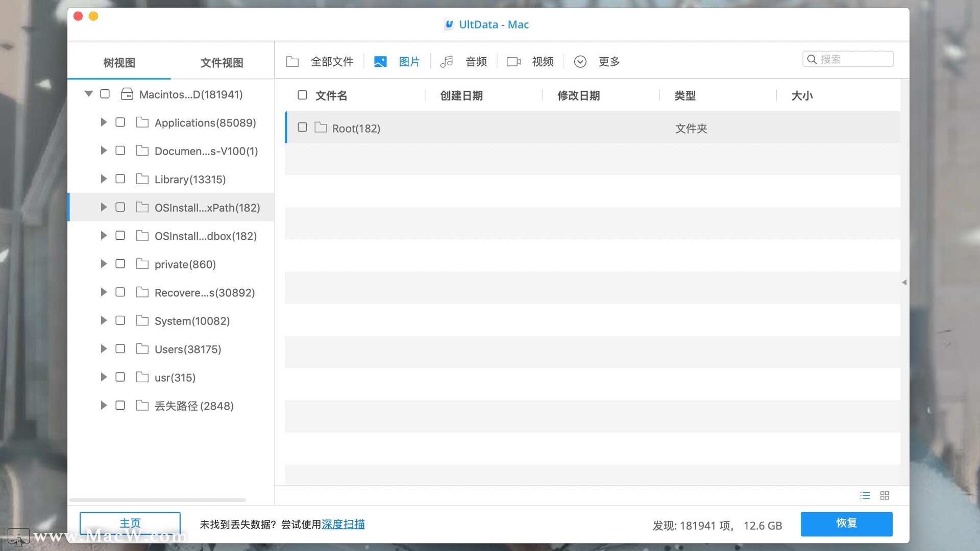Collapse the Macintosh HD root node
The height and width of the screenshot is (551, 980).
tap(89, 94)
